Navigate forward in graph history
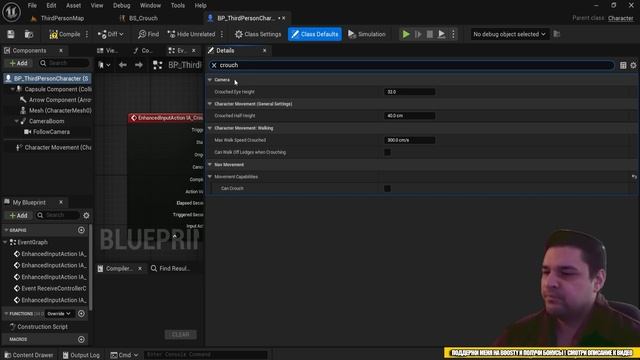Screen dimensions: 640x360 tap(139, 65)
